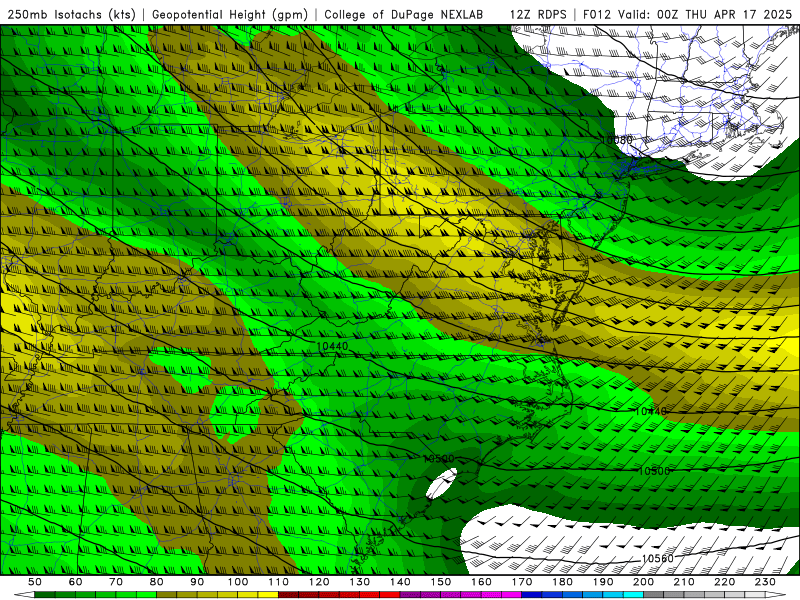Click the "F012 Valid: 00Z THU APR 17 2025" text
The image size is (800, 600).
click(x=687, y=14)
